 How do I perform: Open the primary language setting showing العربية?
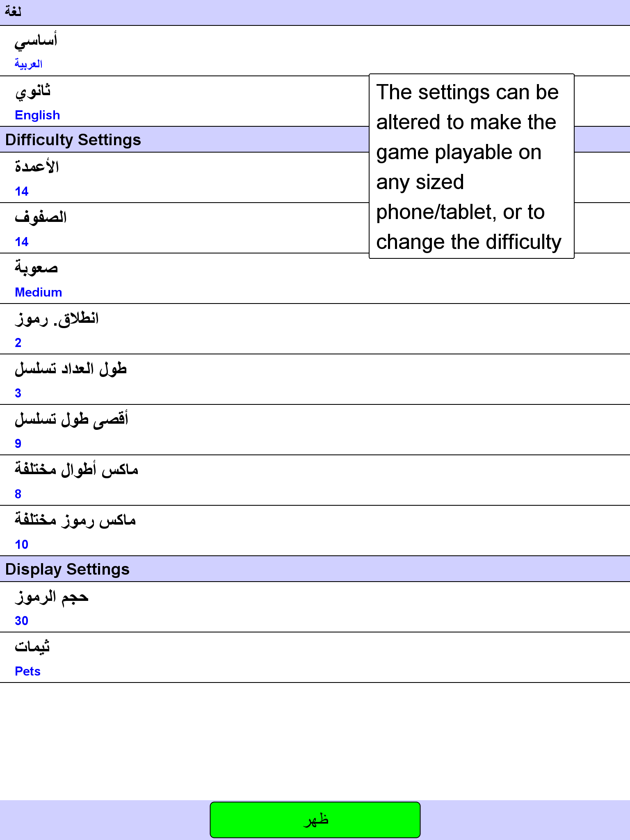click(315, 51)
